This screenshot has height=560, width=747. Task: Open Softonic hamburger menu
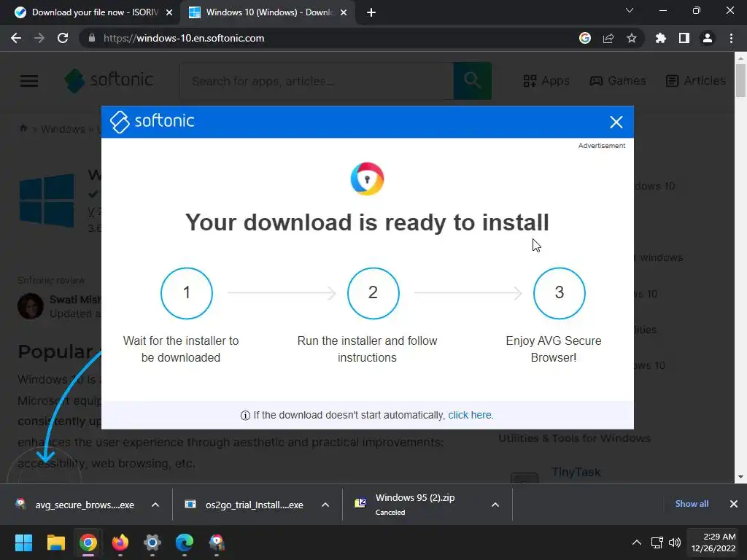[x=29, y=80]
